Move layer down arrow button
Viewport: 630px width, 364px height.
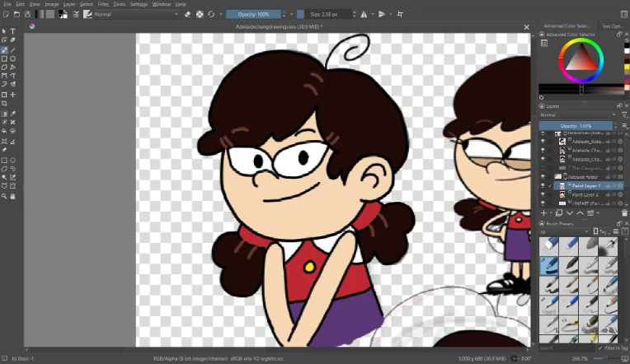tap(569, 213)
